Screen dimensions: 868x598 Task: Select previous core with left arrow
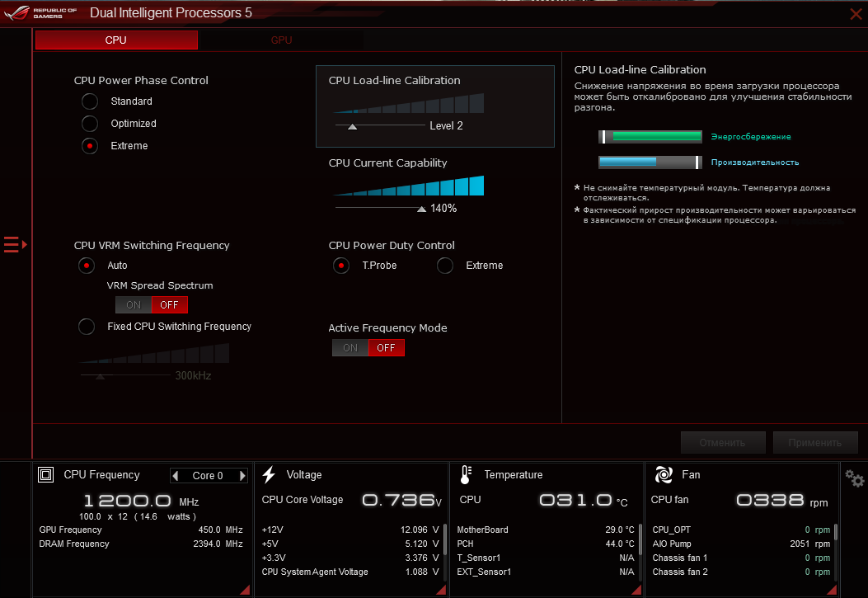176,476
